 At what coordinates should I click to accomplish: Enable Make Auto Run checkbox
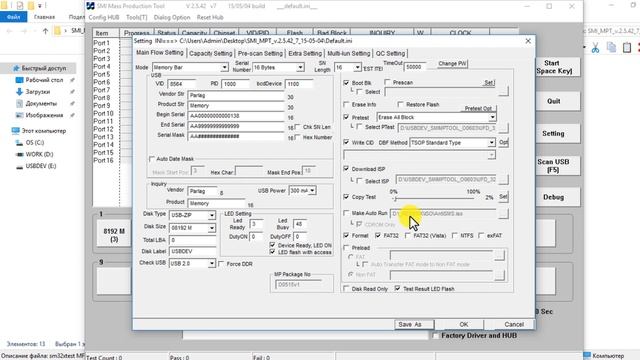347,213
